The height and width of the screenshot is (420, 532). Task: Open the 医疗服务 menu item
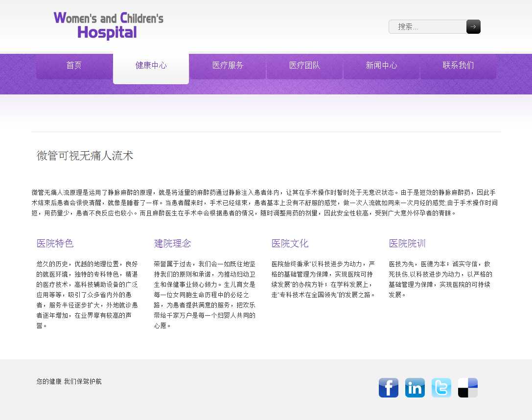[x=228, y=66]
